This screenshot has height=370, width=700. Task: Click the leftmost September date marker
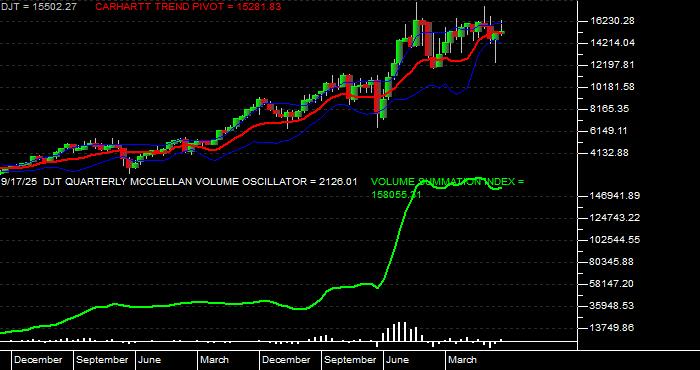point(102,360)
